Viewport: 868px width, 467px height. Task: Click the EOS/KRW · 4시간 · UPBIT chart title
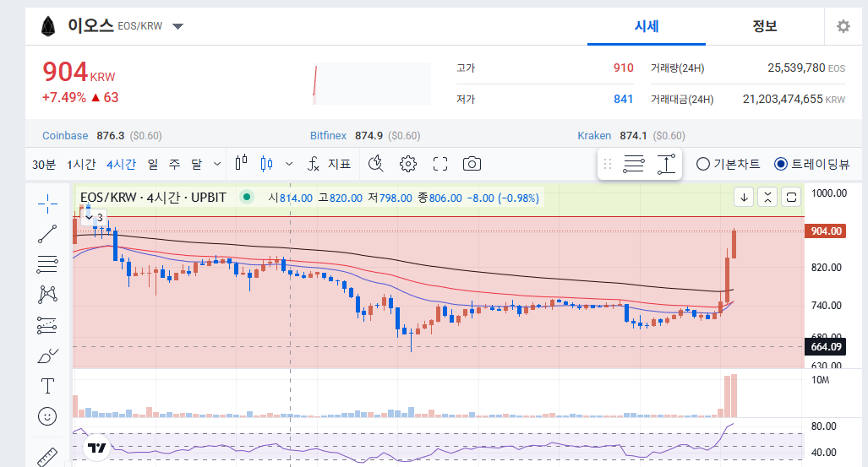(153, 198)
